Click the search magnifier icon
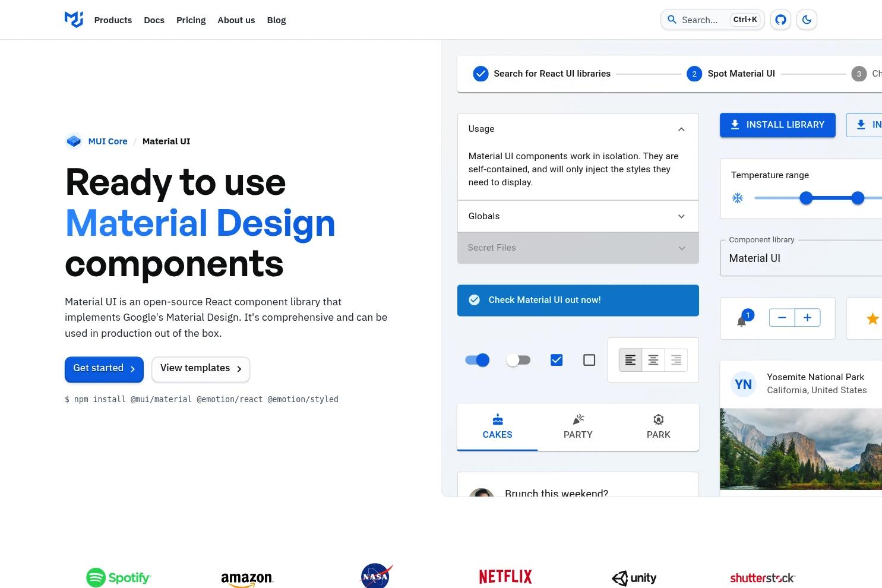882x588 pixels. click(672, 20)
